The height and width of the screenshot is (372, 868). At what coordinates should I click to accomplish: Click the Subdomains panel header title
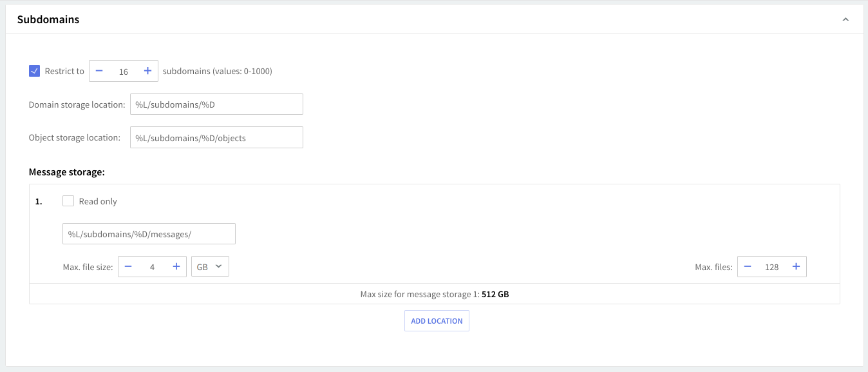click(x=48, y=19)
